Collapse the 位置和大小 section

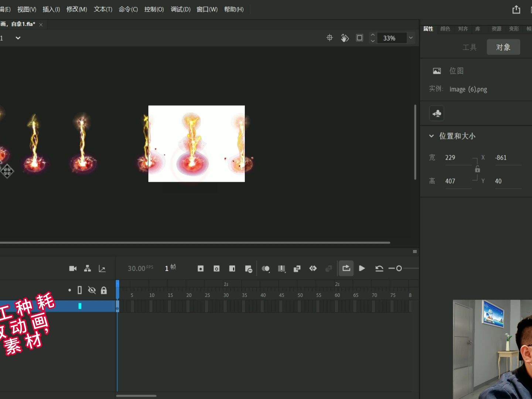pyautogui.click(x=432, y=136)
